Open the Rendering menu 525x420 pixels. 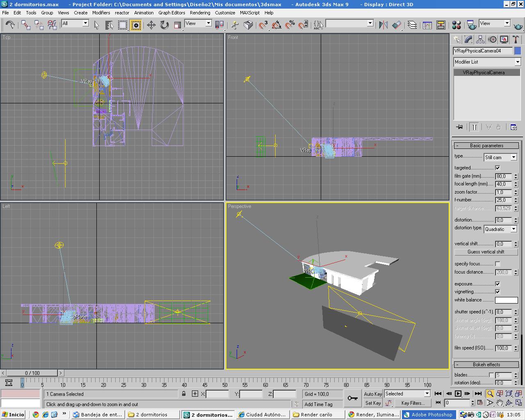(200, 13)
